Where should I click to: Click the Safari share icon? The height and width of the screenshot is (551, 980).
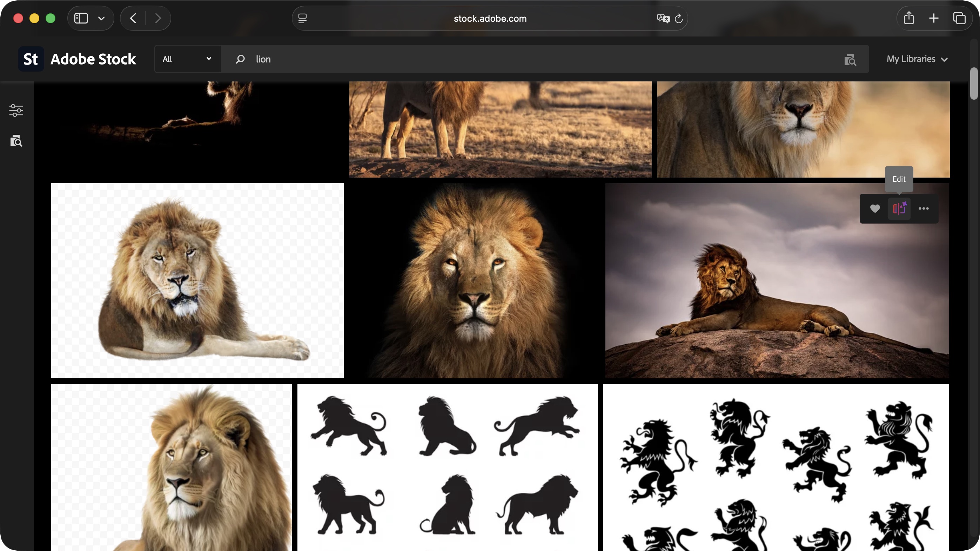coord(909,18)
